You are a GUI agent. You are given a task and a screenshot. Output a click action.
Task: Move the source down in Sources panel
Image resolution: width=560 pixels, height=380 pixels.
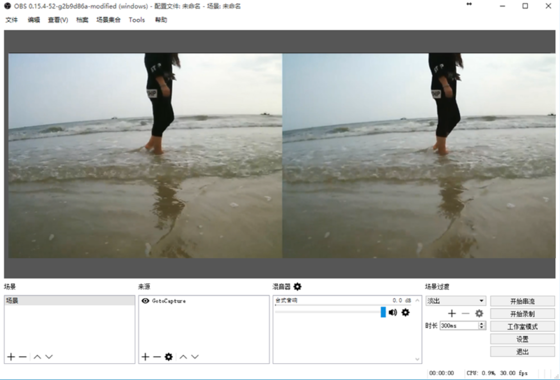(x=195, y=356)
